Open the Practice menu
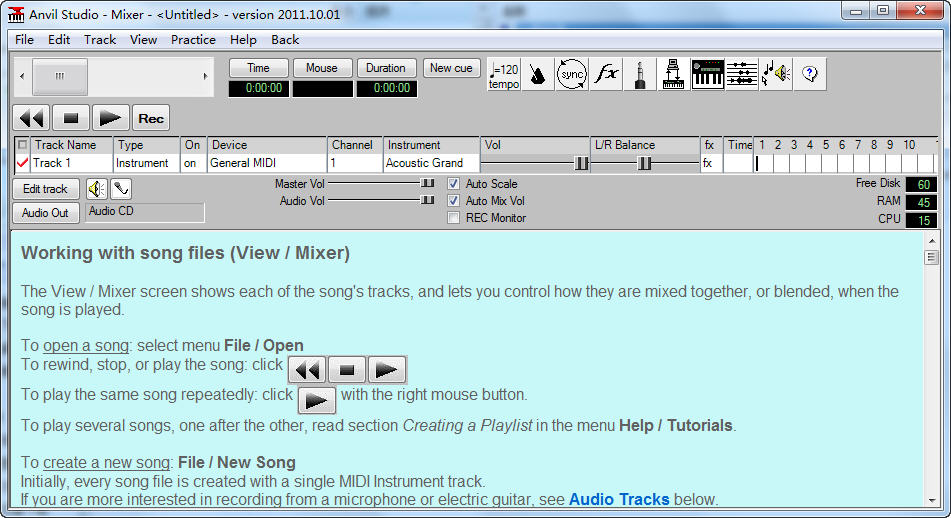Screen dimensions: 951x518 193,40
